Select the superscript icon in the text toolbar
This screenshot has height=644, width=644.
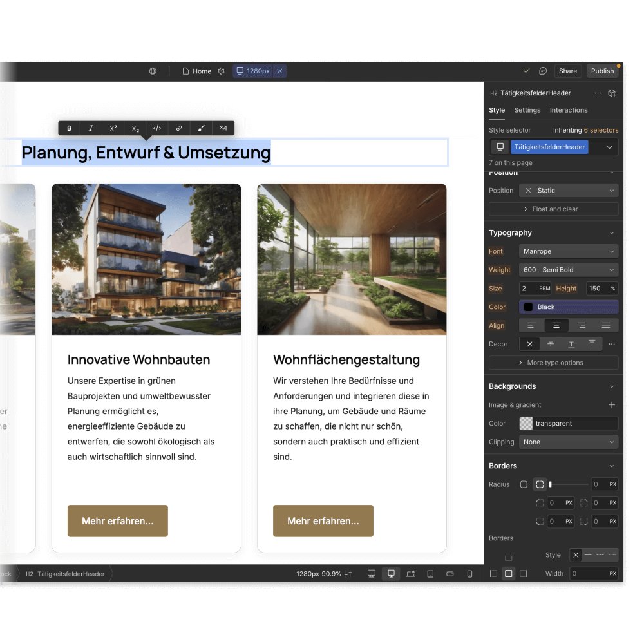tap(113, 128)
